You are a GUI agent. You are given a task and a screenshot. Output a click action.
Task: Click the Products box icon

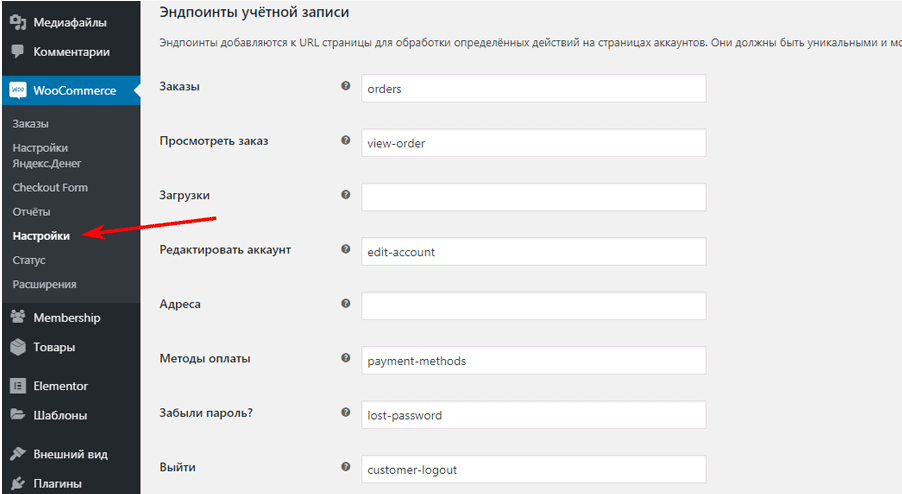coord(18,348)
